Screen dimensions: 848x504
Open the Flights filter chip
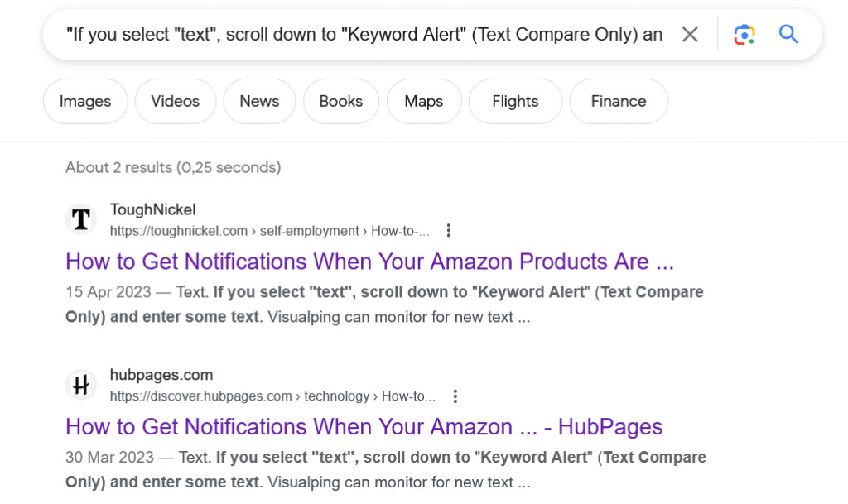[x=515, y=101]
